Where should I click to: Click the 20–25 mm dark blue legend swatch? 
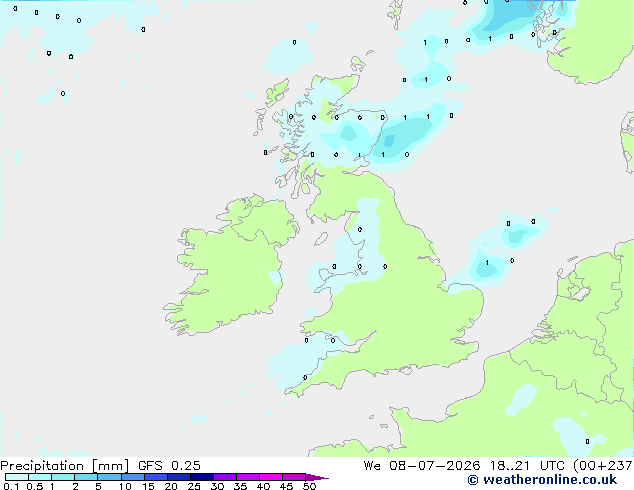tap(178, 477)
